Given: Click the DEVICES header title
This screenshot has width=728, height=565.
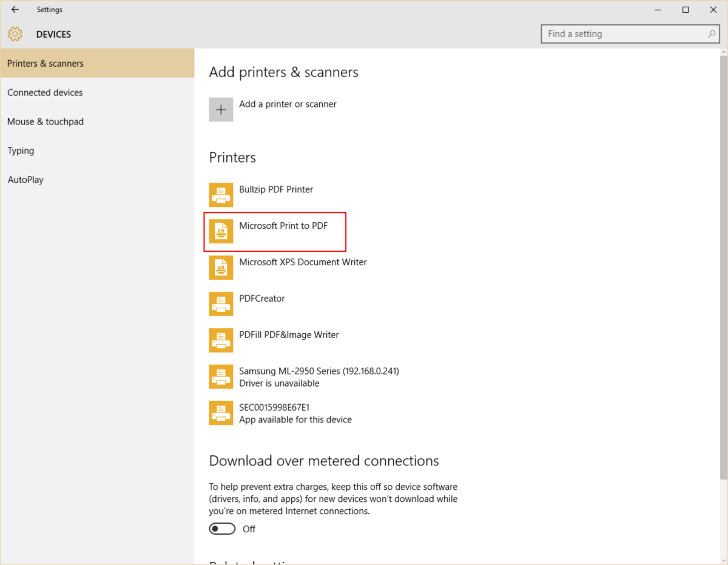Looking at the screenshot, I should (53, 35).
